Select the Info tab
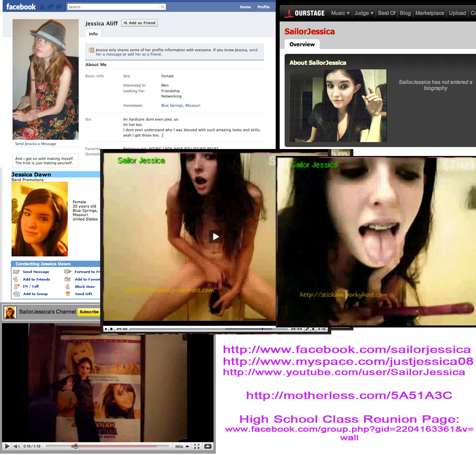This screenshot has width=476, height=455. 93,34
